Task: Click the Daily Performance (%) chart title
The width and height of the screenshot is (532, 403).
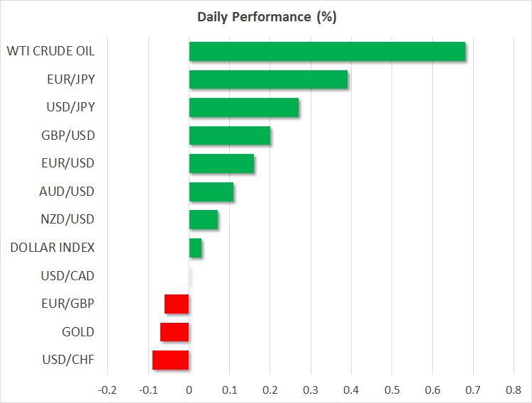Action: (266, 17)
